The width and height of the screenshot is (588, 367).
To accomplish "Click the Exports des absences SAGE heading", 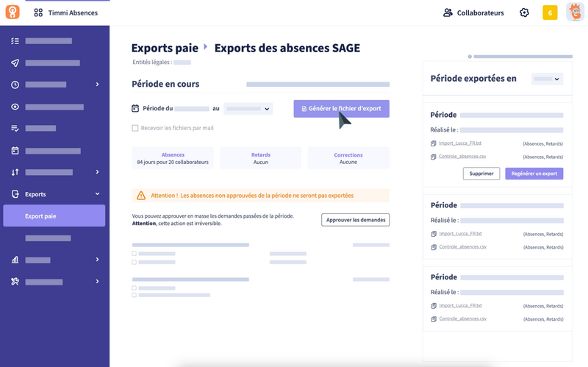I will coord(287,48).
